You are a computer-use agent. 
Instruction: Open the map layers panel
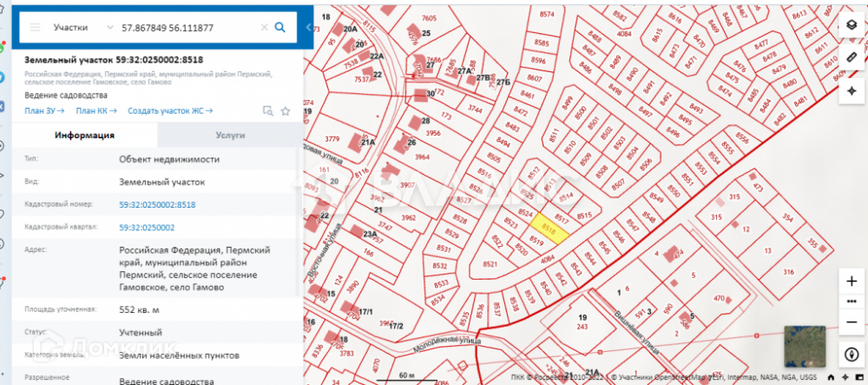(x=852, y=25)
